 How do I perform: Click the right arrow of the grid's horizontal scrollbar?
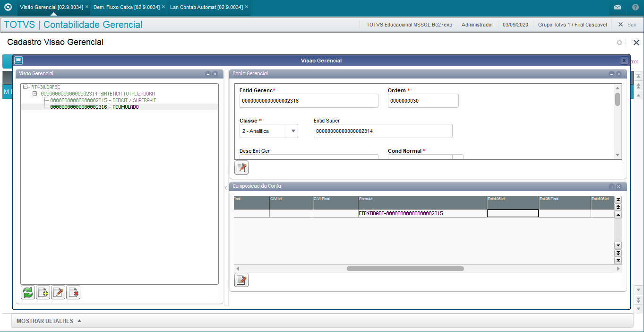click(618, 269)
